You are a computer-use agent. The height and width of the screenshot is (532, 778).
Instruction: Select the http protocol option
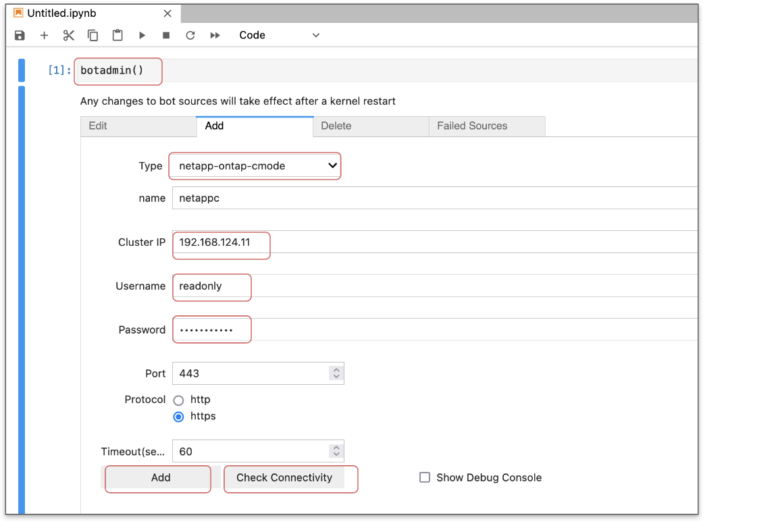pyautogui.click(x=178, y=400)
